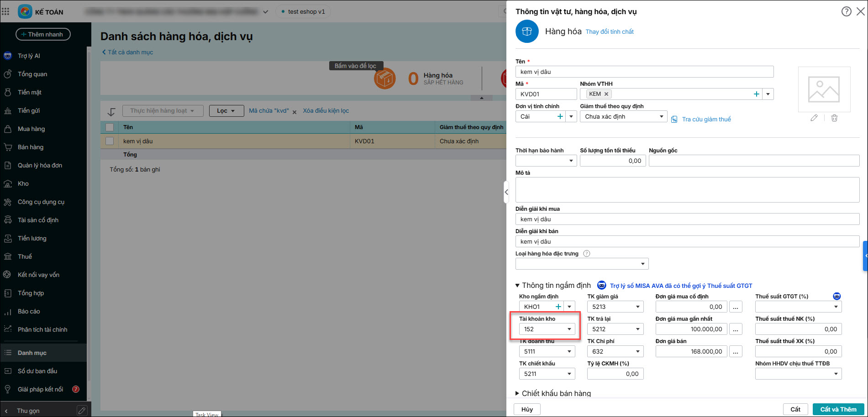Click the pencil edit image icon

pyautogui.click(x=814, y=118)
